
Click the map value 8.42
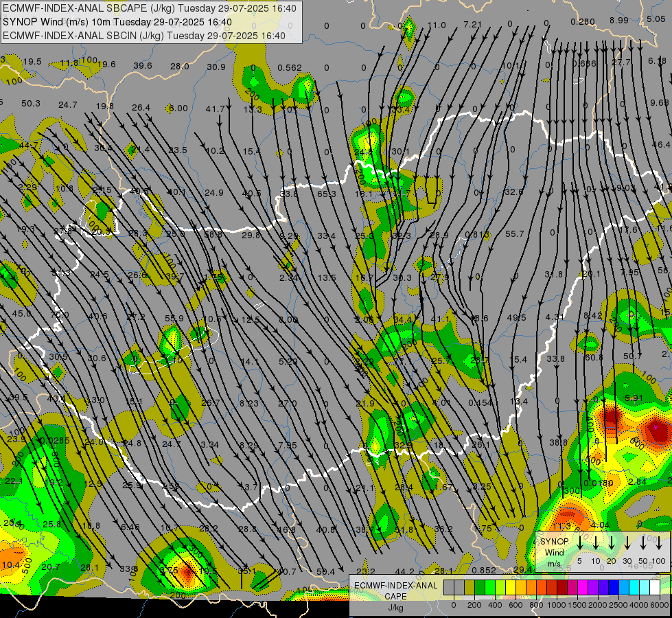tap(592, 316)
